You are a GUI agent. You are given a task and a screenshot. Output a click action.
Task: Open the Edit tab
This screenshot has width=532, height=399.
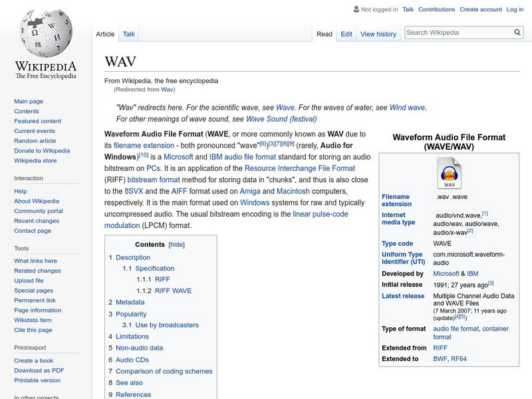(x=346, y=34)
